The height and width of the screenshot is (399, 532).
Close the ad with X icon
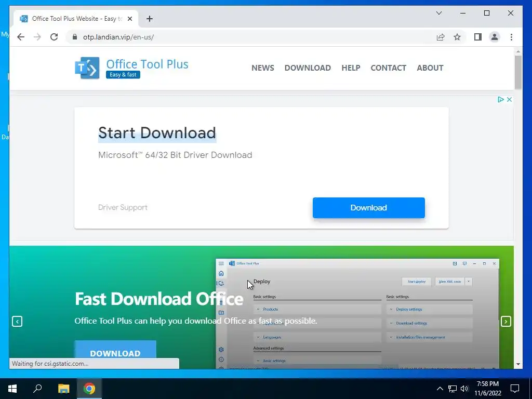point(509,99)
